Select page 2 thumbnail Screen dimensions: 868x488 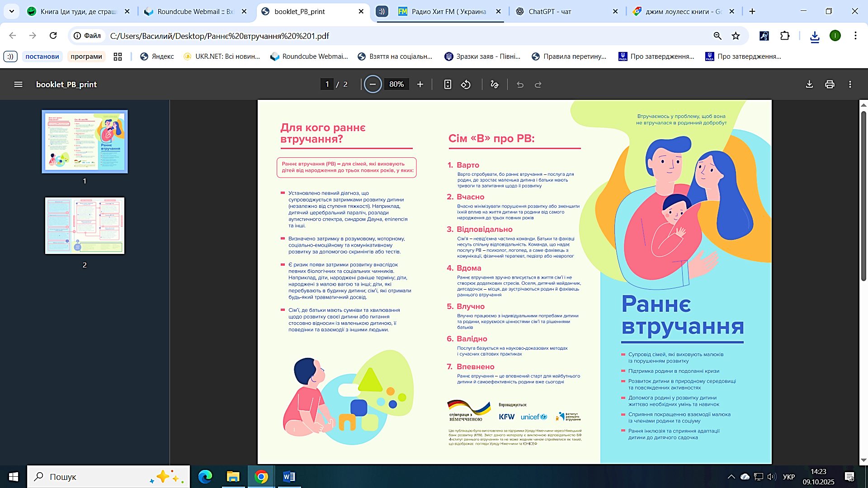click(85, 225)
